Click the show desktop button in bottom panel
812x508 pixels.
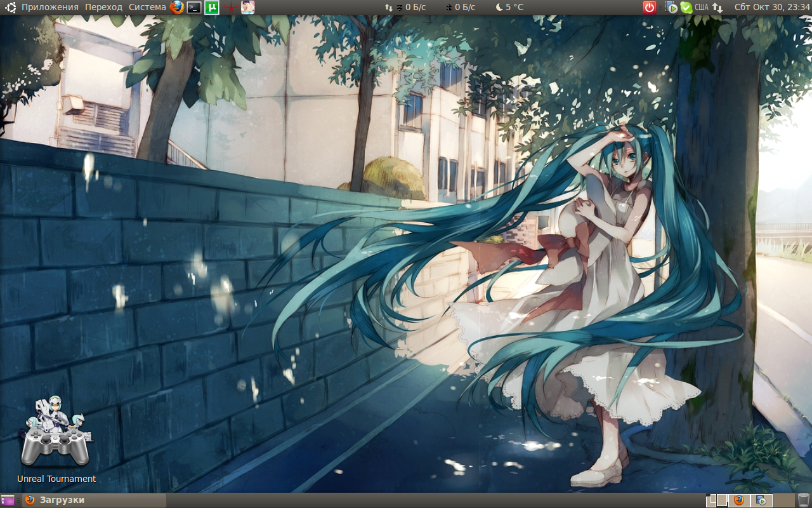8,500
